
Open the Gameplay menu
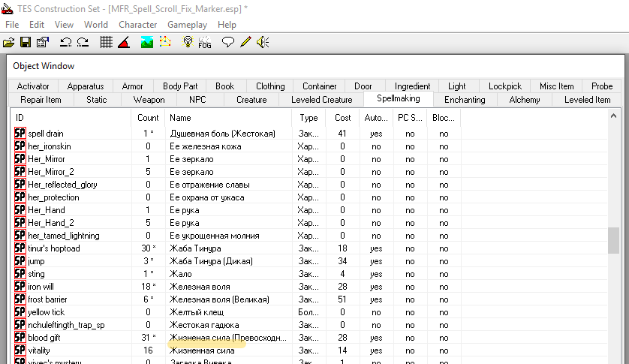188,25
